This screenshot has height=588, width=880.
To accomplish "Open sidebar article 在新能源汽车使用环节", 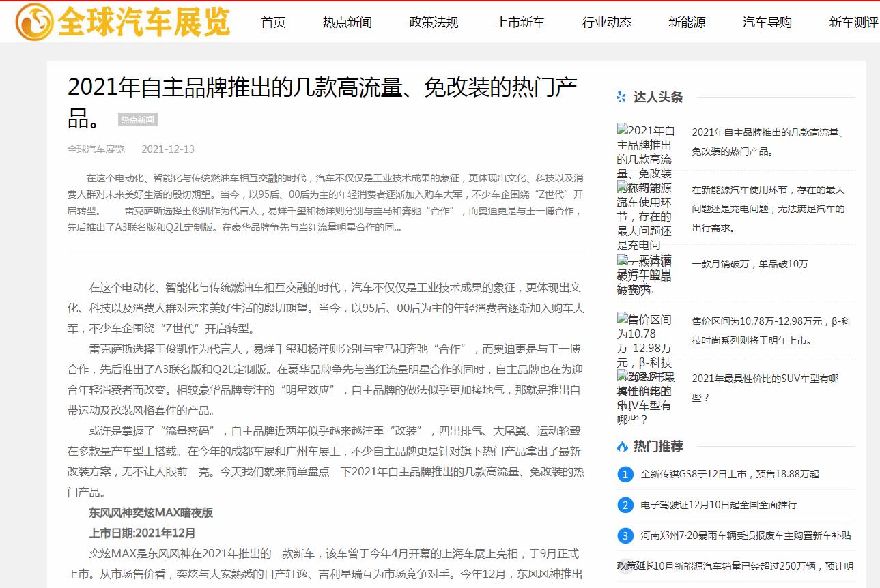I will click(769, 209).
